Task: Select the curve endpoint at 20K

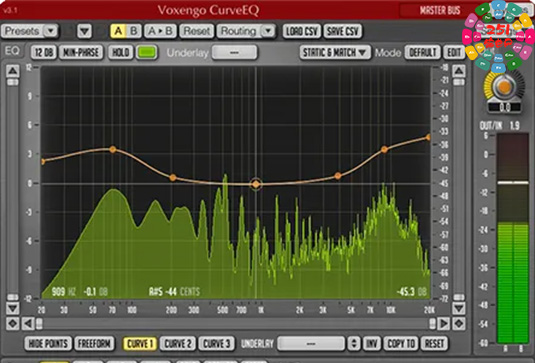Action: point(429,137)
